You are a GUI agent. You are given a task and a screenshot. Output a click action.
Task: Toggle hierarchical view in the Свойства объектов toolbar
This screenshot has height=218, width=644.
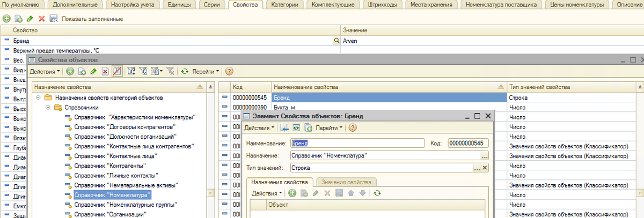click(116, 71)
